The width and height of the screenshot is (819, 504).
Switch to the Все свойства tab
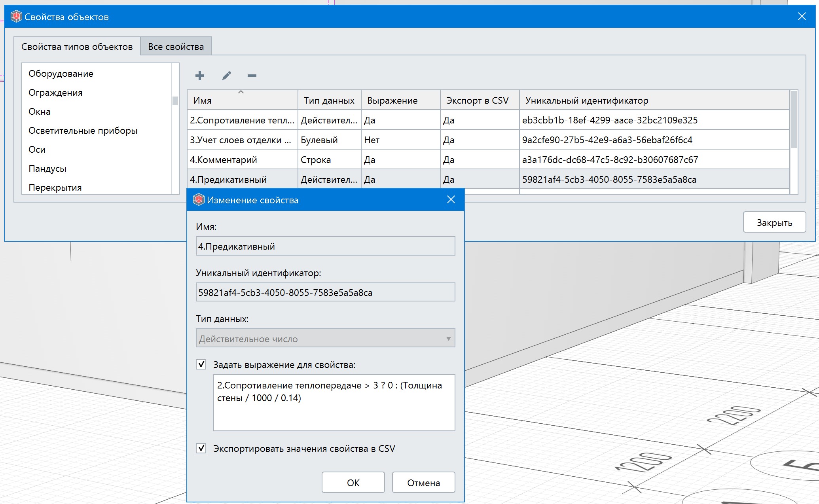point(176,46)
